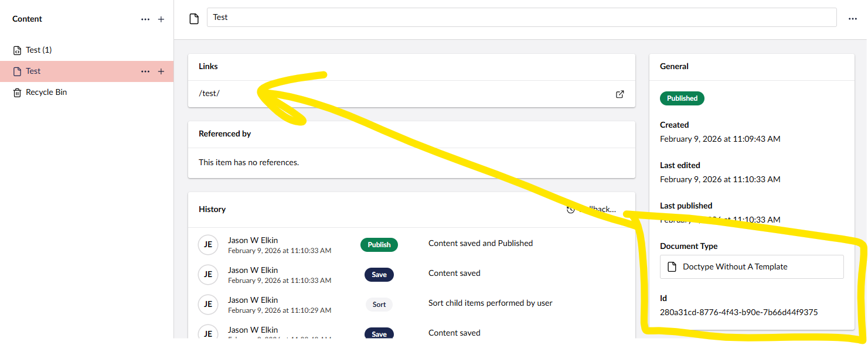868x345 pixels.
Task: Click plus icon on selected Test node
Action: pyautogui.click(x=161, y=71)
